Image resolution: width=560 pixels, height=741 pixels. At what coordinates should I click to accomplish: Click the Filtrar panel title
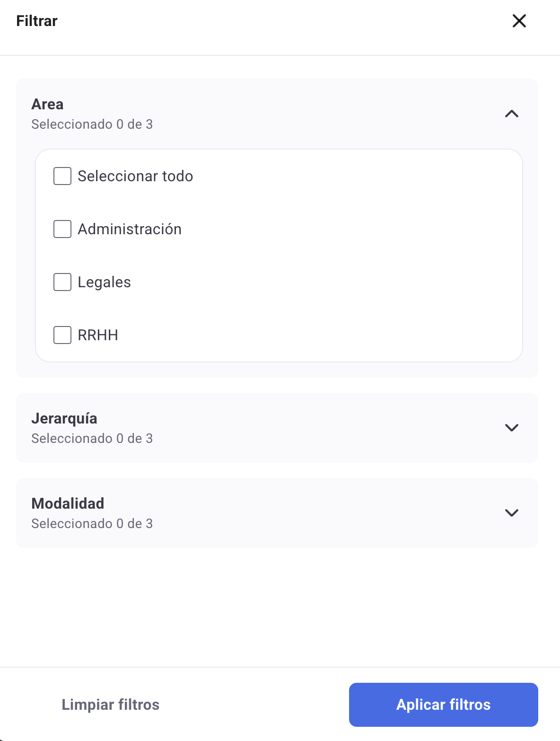pyautogui.click(x=37, y=21)
